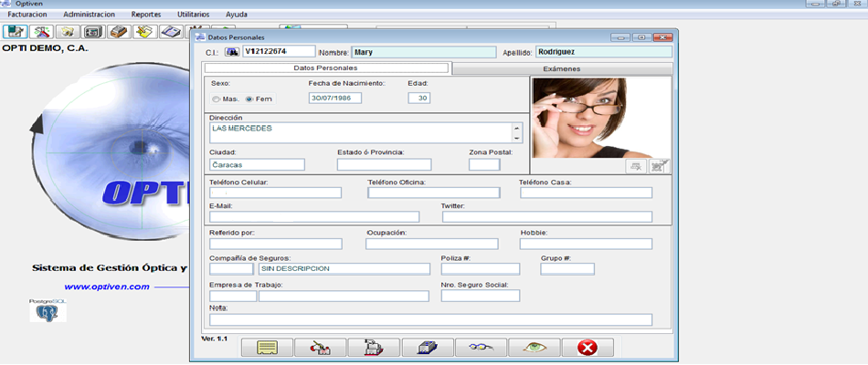Open the Reportes menu
The width and height of the screenshot is (868, 365).
[x=145, y=15]
